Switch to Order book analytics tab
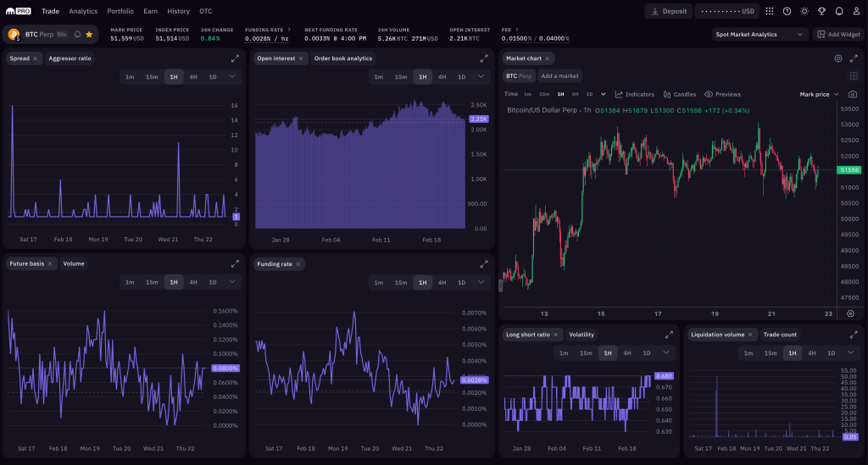This screenshot has width=868, height=465. (342, 58)
